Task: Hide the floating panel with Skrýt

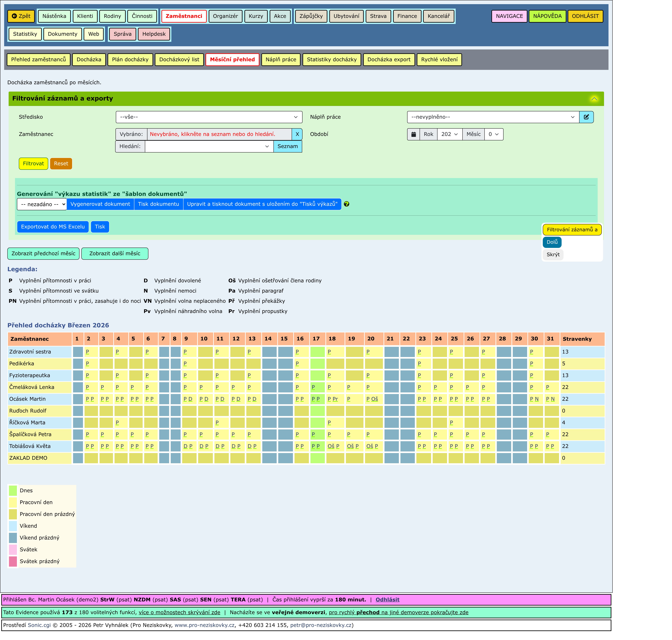Action: click(553, 254)
